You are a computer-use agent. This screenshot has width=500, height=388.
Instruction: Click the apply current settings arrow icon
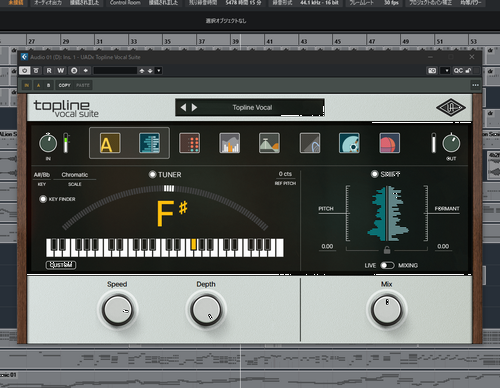(x=85, y=71)
